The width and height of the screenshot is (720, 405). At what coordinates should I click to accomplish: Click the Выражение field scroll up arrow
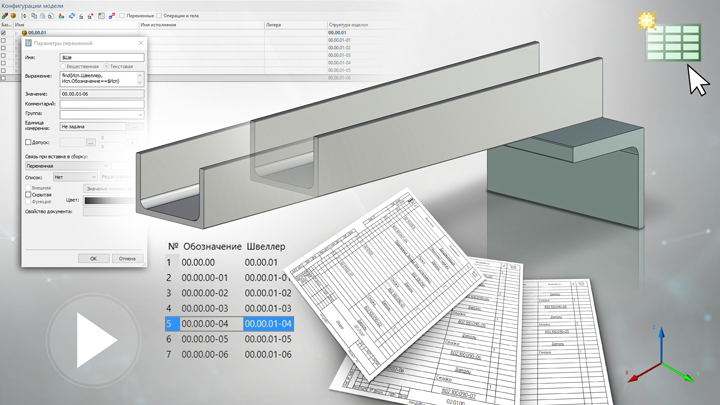tap(140, 75)
